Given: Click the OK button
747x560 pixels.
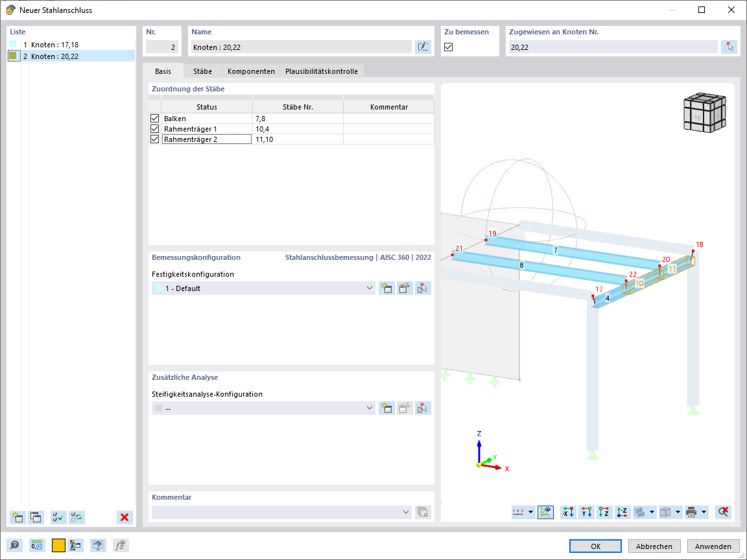Looking at the screenshot, I should pos(595,546).
